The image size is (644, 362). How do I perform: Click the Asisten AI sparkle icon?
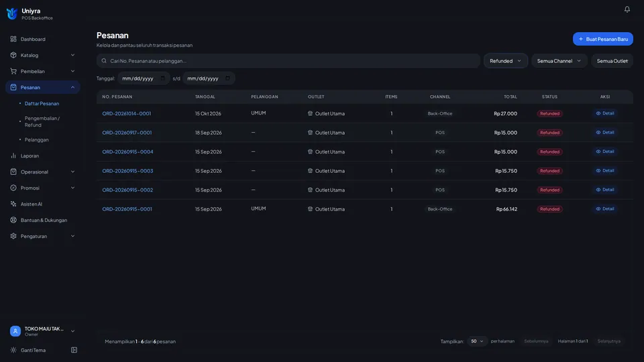(x=13, y=204)
